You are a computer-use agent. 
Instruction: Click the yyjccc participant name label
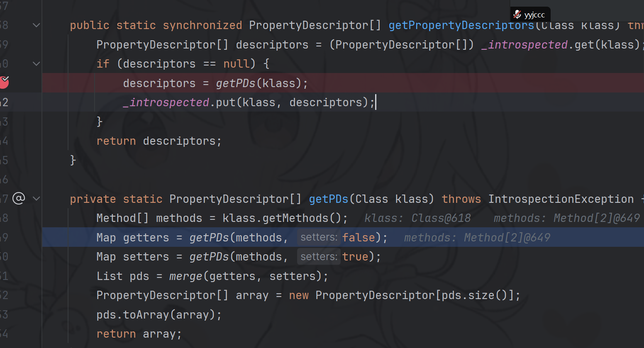point(534,15)
